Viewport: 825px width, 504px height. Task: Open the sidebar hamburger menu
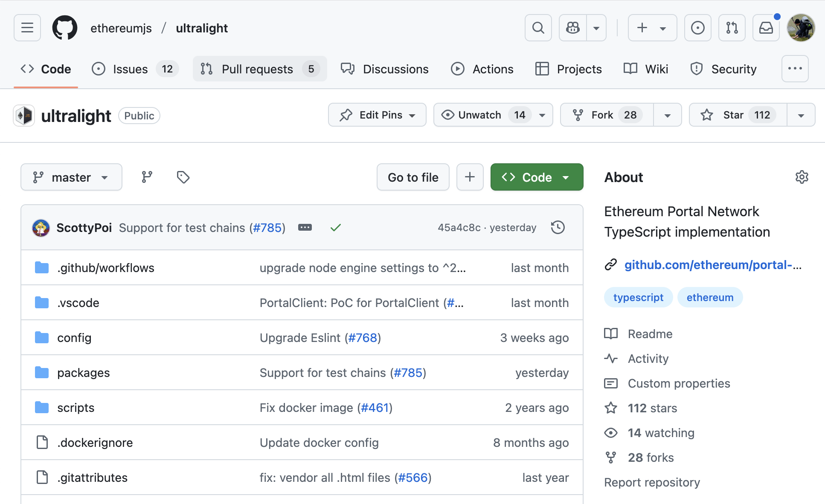(x=27, y=27)
